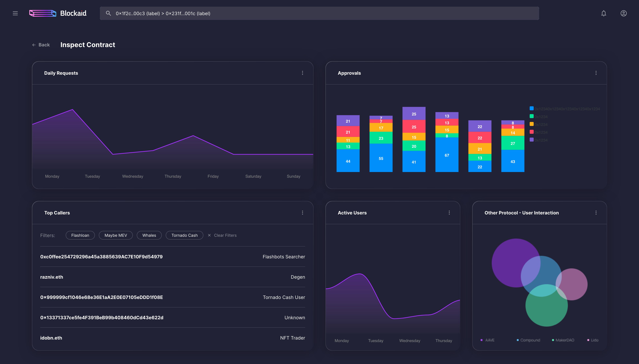The width and height of the screenshot is (639, 364).
Task: Open the razniv.eth caller row
Action: click(173, 277)
